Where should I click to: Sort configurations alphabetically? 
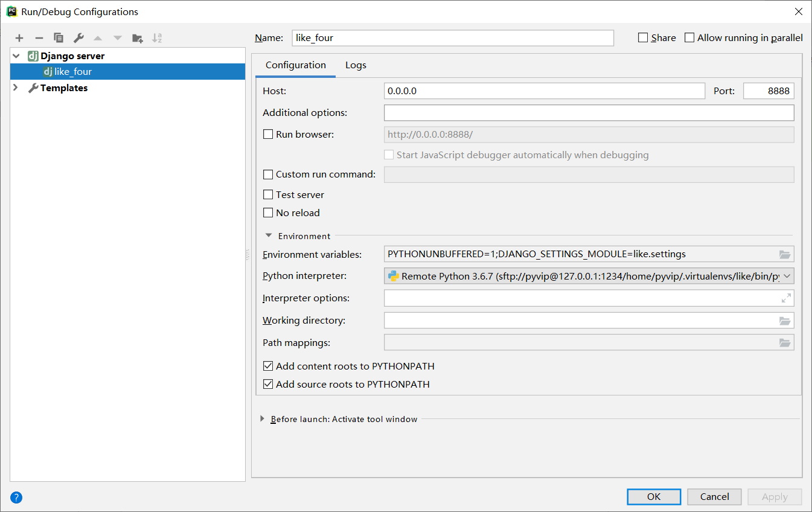pyautogui.click(x=157, y=38)
